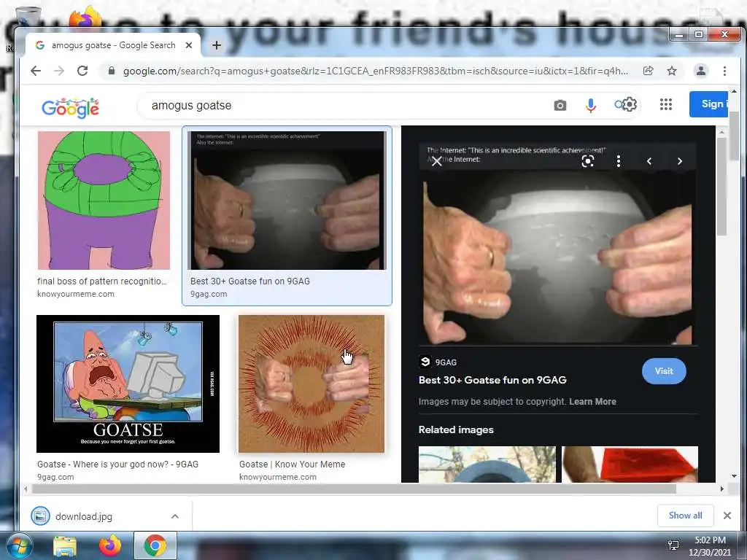Viewport: 747px width, 560px height.
Task: Open Patrick GOATSE poster thumbnail
Action: tap(128, 384)
